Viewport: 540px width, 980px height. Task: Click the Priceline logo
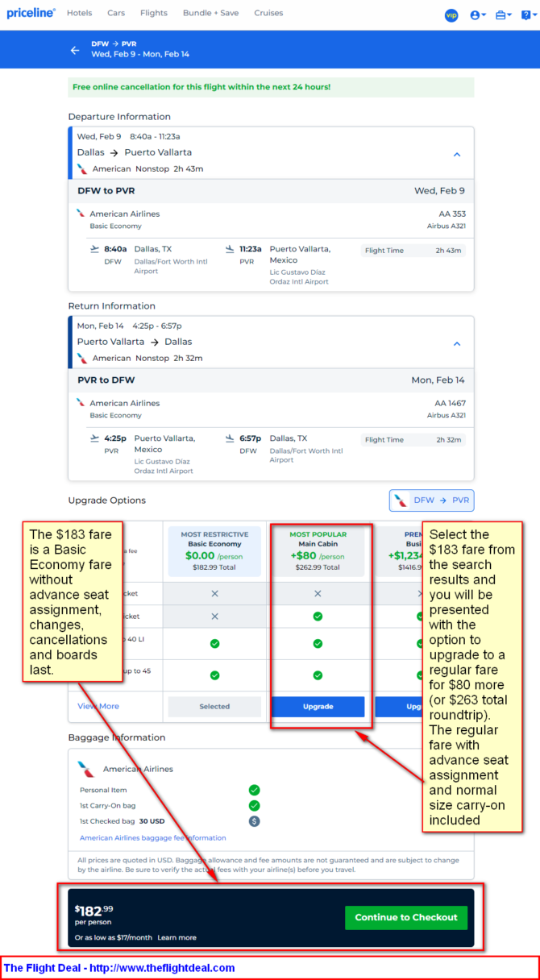click(31, 13)
